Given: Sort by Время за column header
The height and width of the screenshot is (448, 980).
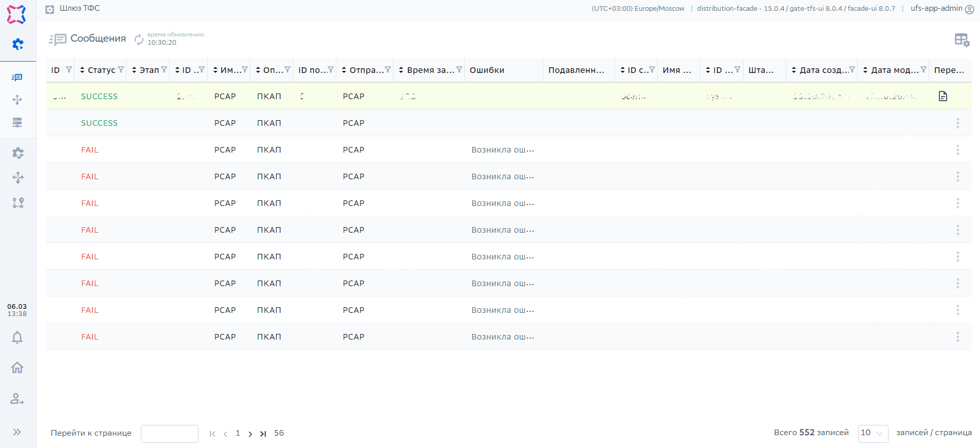Looking at the screenshot, I should tap(401, 70).
